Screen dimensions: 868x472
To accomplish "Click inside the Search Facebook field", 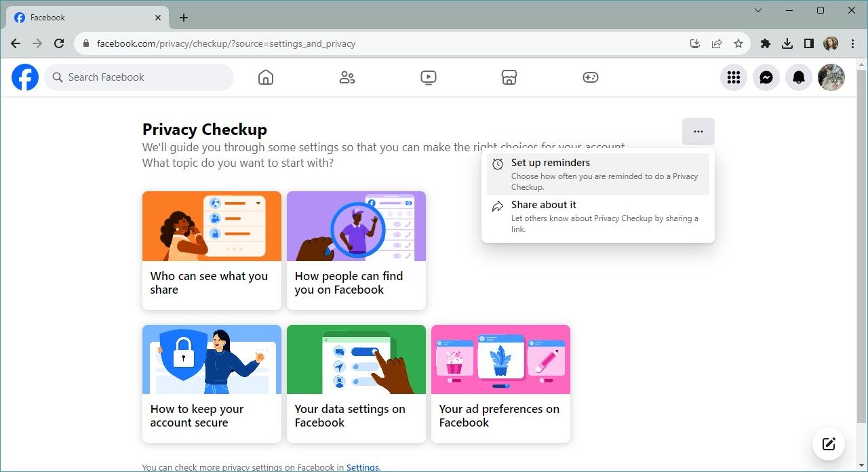I will [139, 77].
